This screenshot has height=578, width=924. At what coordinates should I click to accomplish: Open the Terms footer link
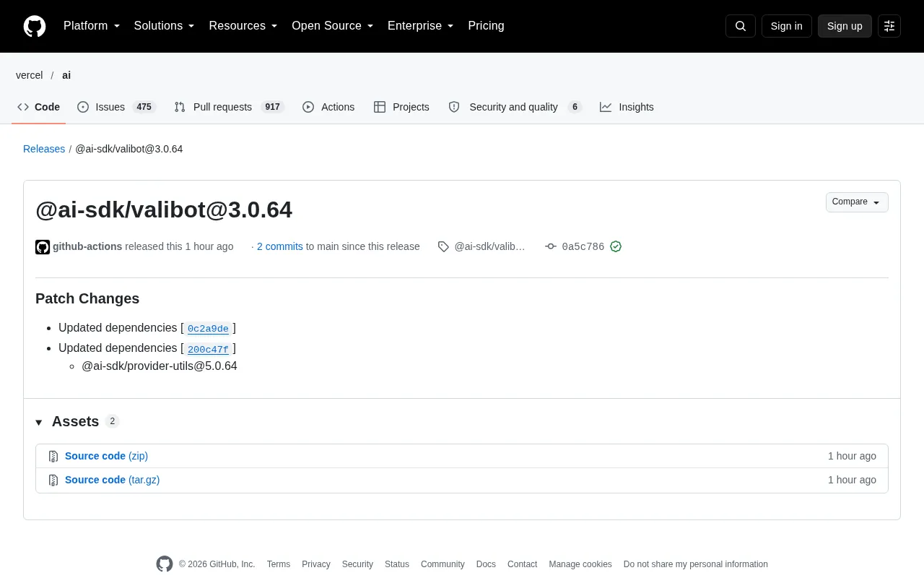point(279,564)
